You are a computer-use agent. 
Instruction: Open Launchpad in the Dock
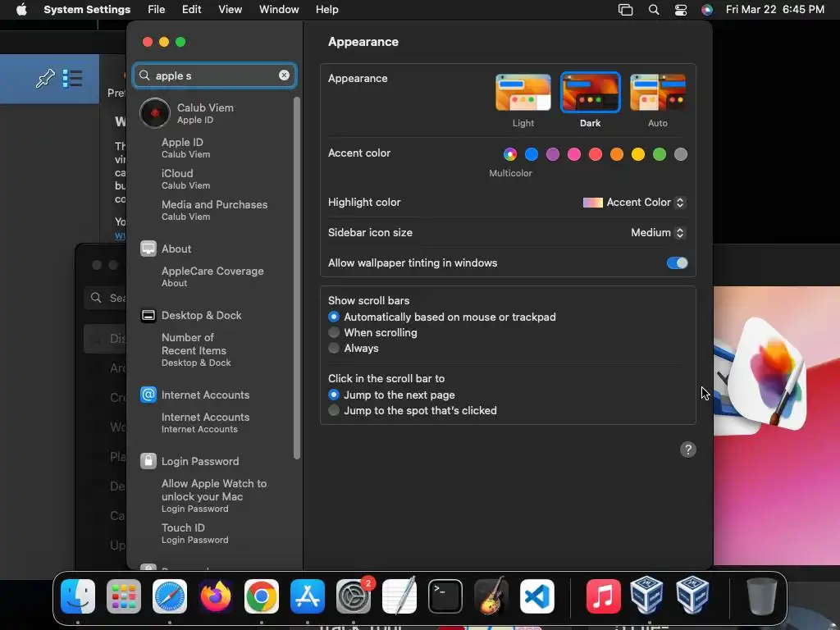point(124,596)
